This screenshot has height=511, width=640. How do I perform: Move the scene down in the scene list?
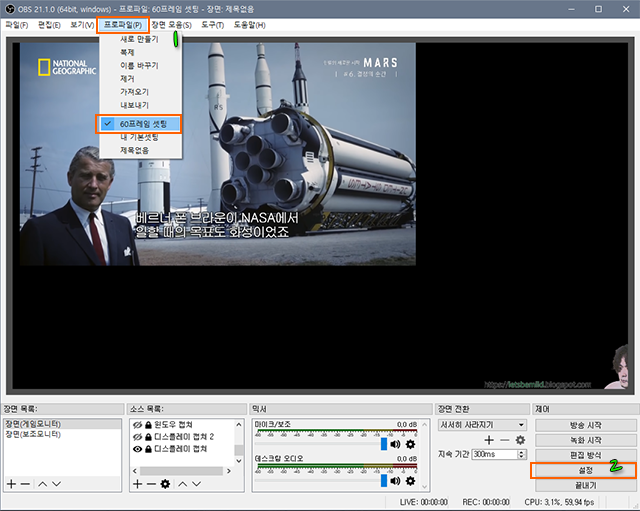click(x=56, y=484)
